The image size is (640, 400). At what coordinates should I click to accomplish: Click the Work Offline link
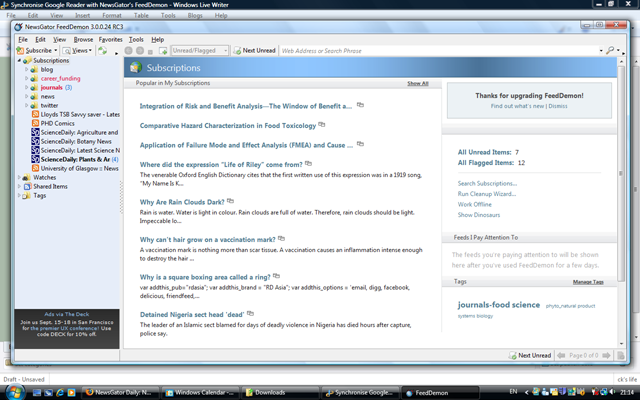[475, 204]
